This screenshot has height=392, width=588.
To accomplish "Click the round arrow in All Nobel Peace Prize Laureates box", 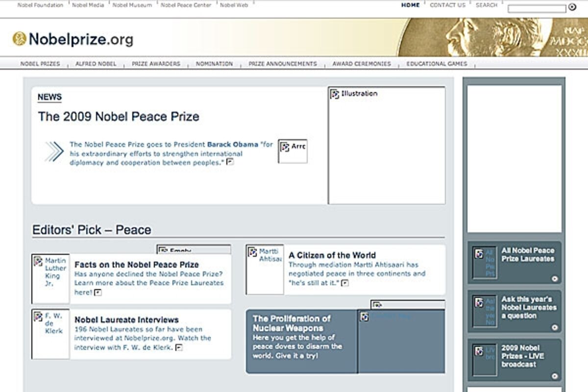I will tap(555, 279).
